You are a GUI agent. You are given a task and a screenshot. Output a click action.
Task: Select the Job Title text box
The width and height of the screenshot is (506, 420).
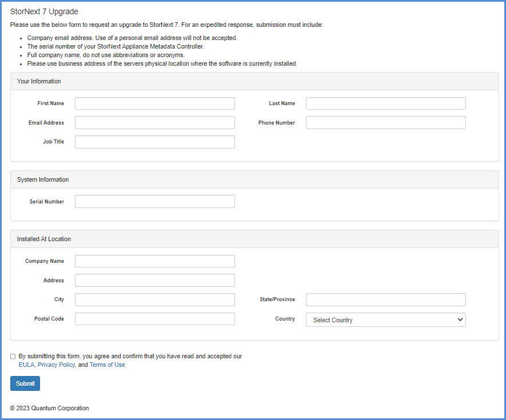point(155,142)
